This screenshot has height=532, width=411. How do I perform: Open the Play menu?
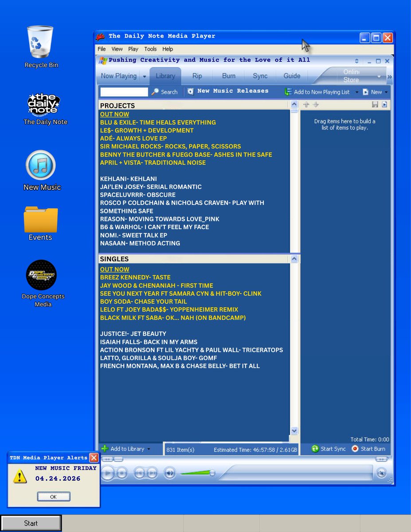click(x=133, y=49)
